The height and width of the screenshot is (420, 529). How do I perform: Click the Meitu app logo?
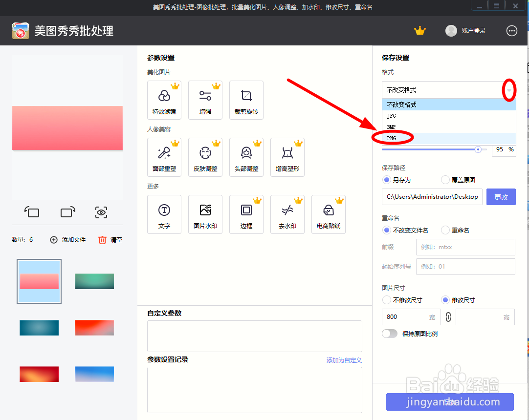[x=20, y=31]
